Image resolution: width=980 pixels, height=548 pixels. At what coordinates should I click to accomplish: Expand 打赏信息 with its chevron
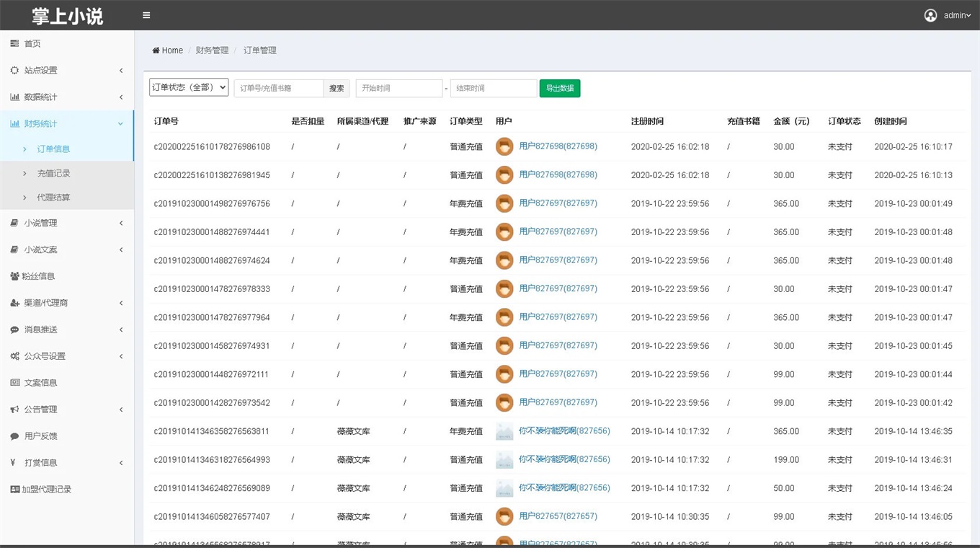pyautogui.click(x=121, y=463)
